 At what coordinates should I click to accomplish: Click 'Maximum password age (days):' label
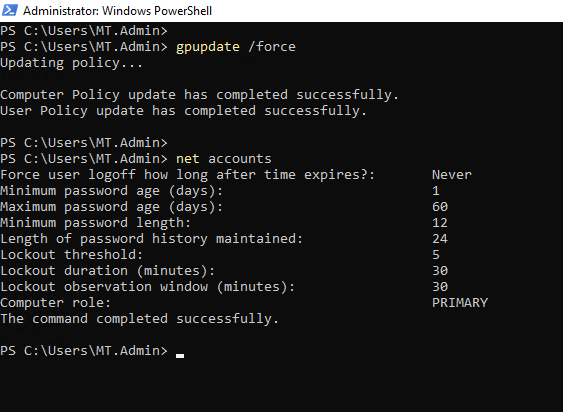tap(112, 207)
